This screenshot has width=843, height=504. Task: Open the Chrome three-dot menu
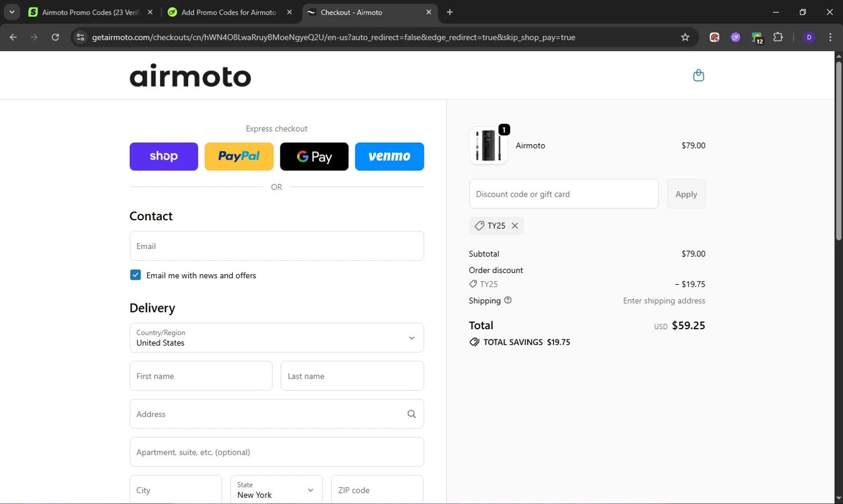(x=830, y=37)
